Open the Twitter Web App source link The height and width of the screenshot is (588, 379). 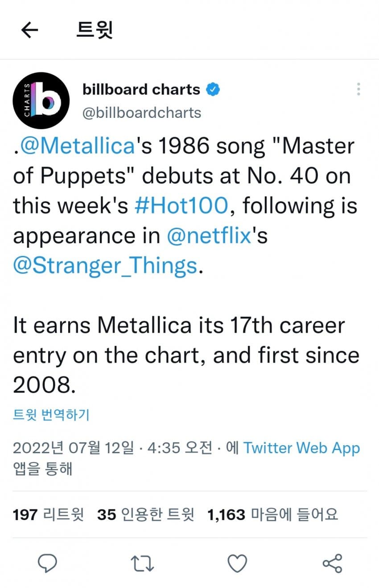301,447
